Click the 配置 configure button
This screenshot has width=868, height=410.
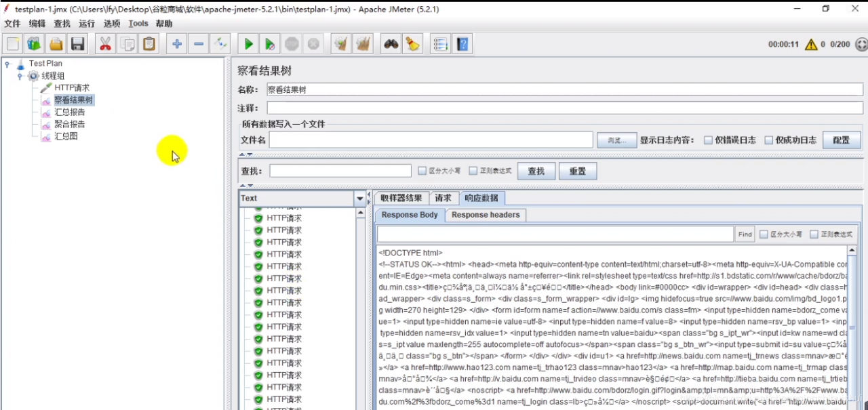coord(842,140)
